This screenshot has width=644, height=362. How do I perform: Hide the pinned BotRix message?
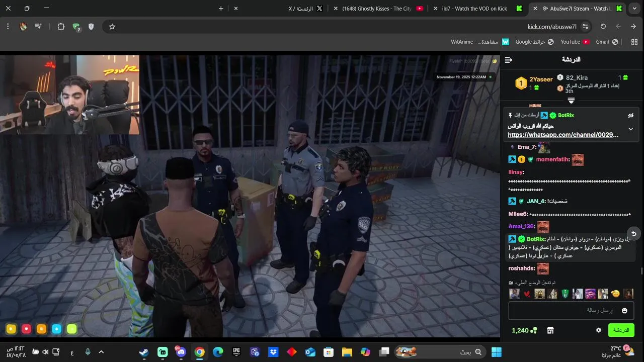pos(630,116)
